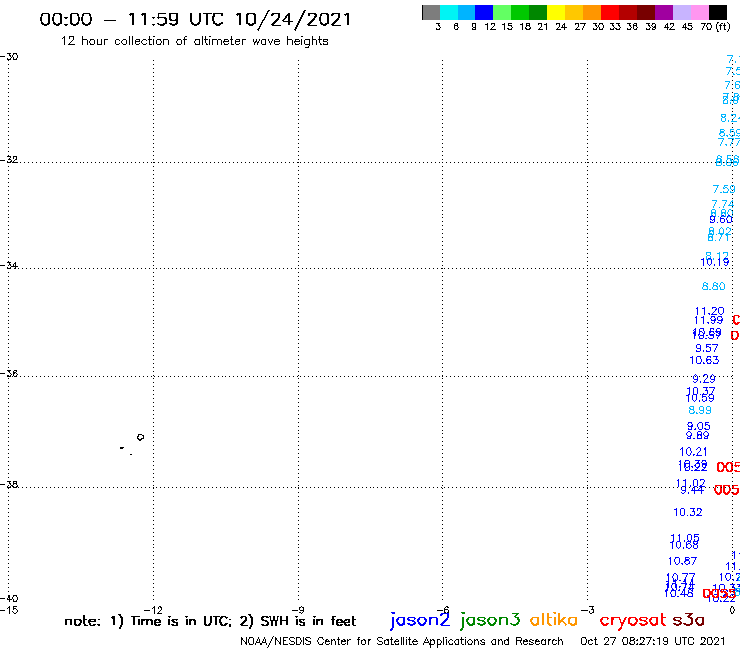This screenshot has width=740, height=650.
Task: Select the bright red legend swatch
Action: 610,12
